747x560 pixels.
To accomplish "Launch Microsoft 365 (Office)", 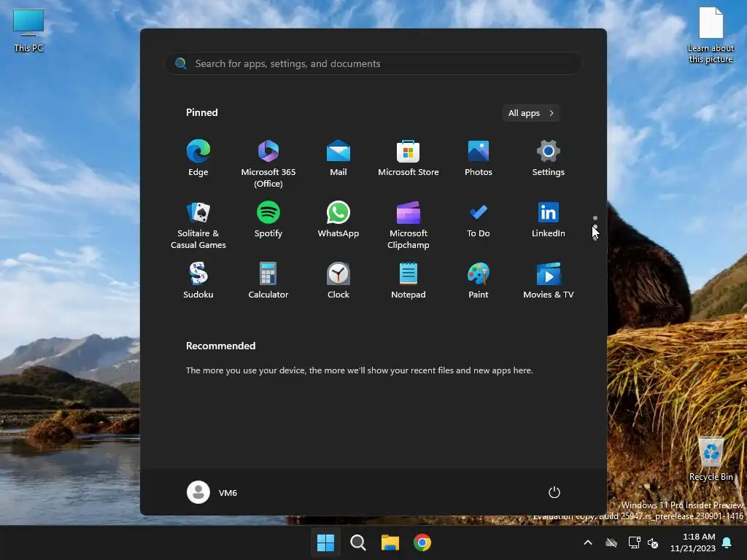I will tap(268, 163).
